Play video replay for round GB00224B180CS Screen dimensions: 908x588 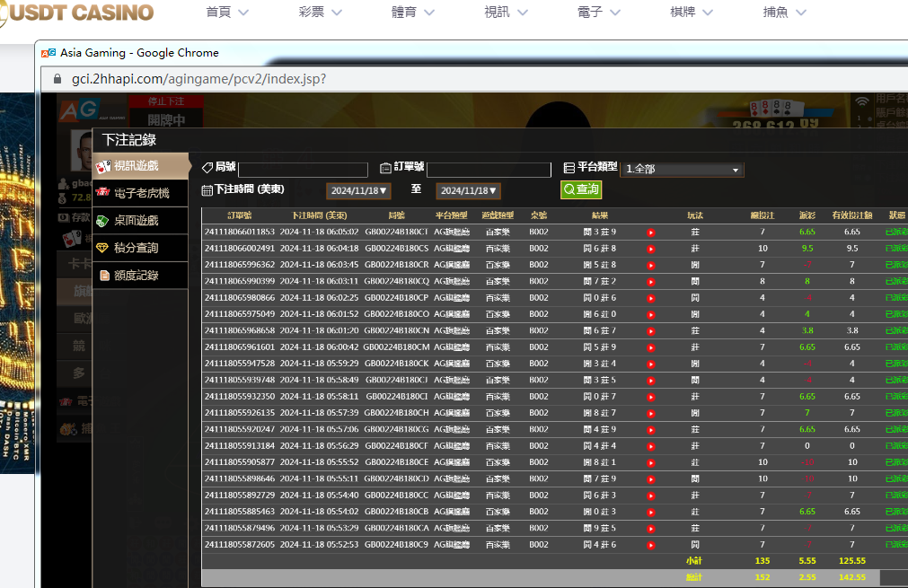[650, 249]
